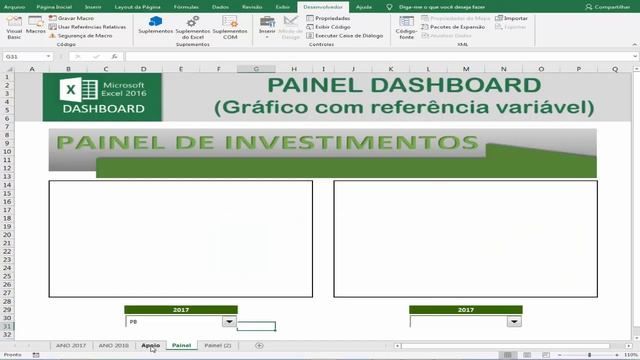The image size is (640, 360).
Task: Open Segurança de Macro settings
Action: [x=80, y=36]
